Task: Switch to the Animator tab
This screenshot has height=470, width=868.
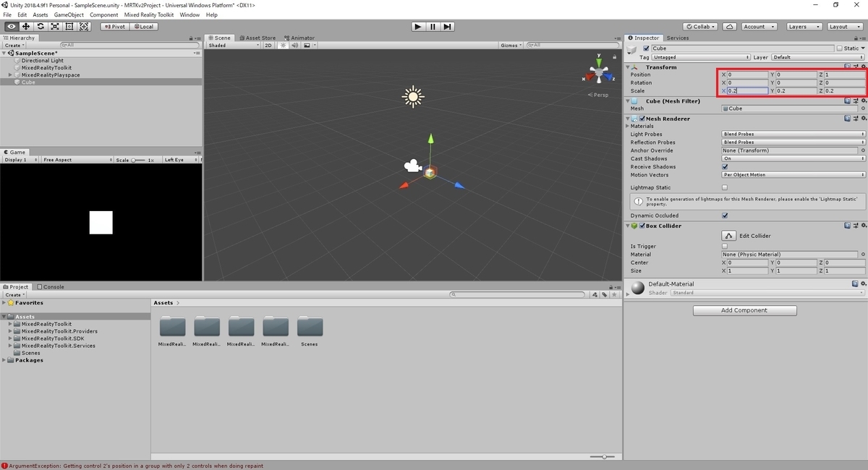Action: [x=299, y=38]
